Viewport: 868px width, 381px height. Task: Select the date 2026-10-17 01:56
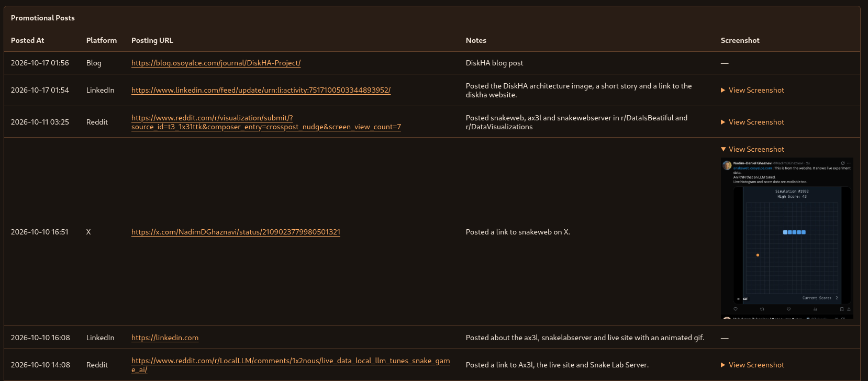click(x=40, y=63)
